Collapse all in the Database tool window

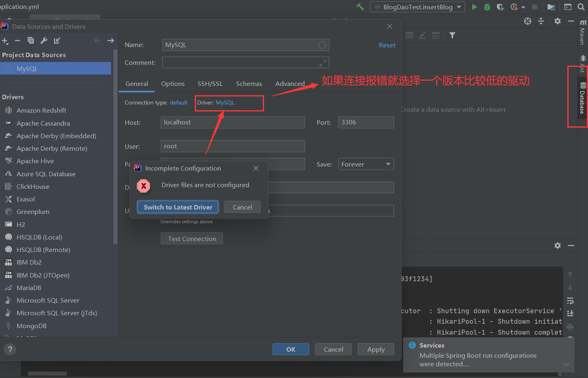point(541,21)
